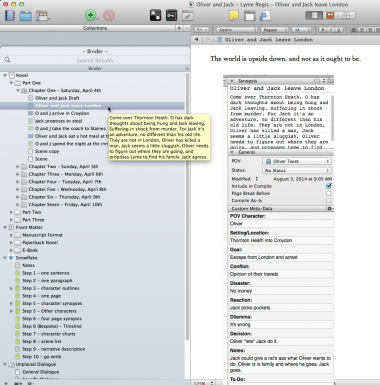Click the Snowflake folder icon
This screenshot has width=380, height=385.
(x=11, y=258)
